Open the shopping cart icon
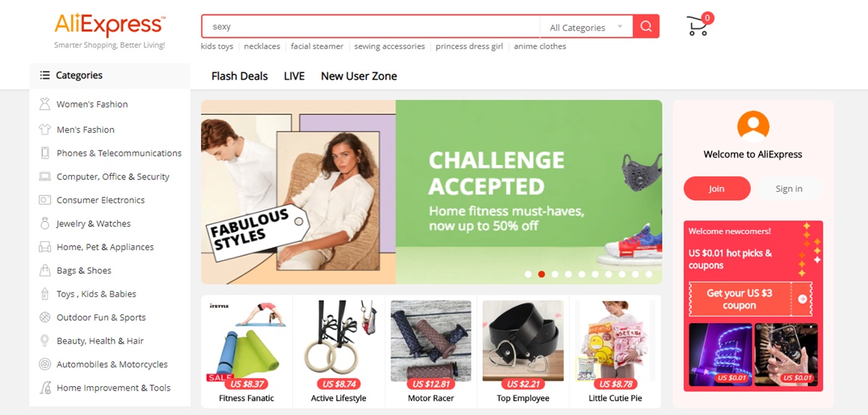The image size is (868, 415). pyautogui.click(x=699, y=25)
